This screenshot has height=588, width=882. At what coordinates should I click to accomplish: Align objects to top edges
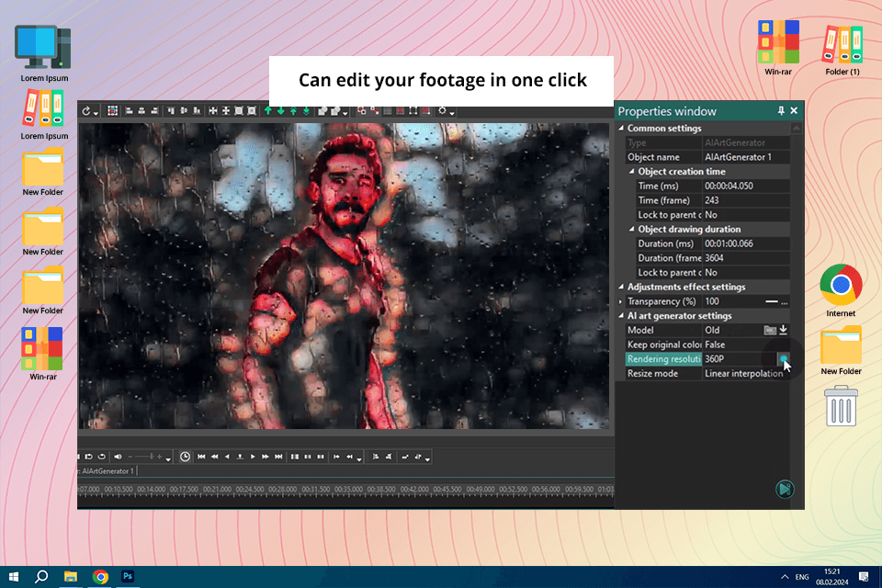pos(171,111)
